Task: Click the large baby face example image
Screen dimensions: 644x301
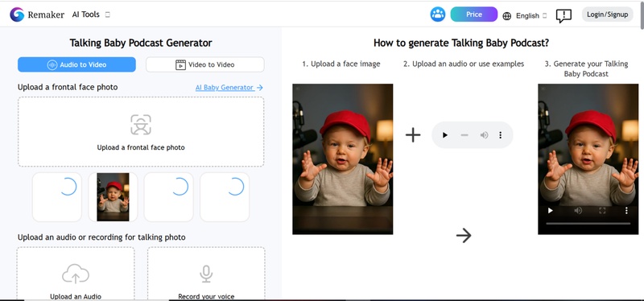Action: (x=343, y=159)
